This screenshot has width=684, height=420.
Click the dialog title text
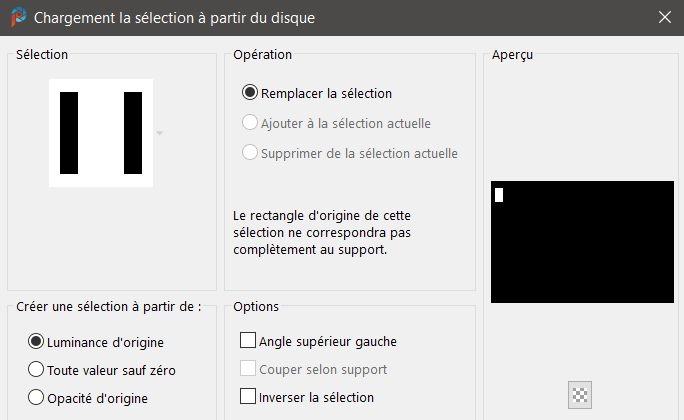174,18
